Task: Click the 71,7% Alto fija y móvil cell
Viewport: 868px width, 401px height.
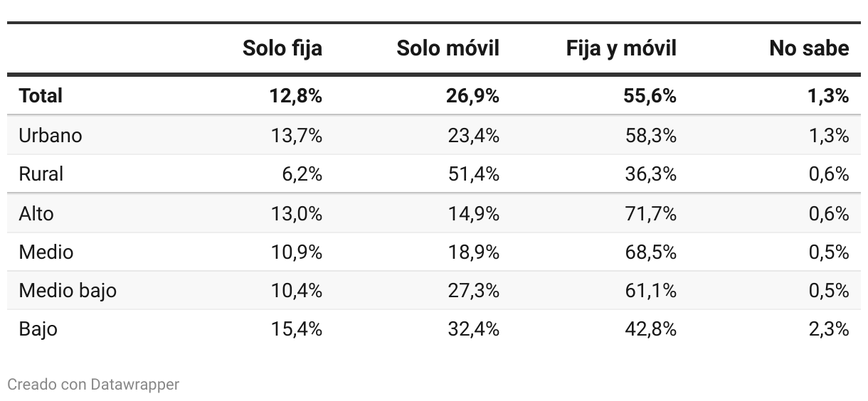Action: (x=651, y=213)
